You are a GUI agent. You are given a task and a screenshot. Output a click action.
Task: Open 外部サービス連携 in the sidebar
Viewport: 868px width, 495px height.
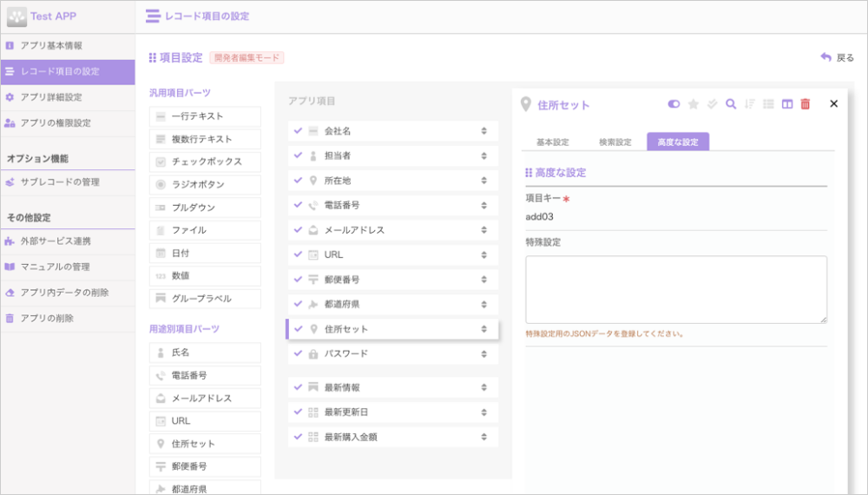click(68, 241)
